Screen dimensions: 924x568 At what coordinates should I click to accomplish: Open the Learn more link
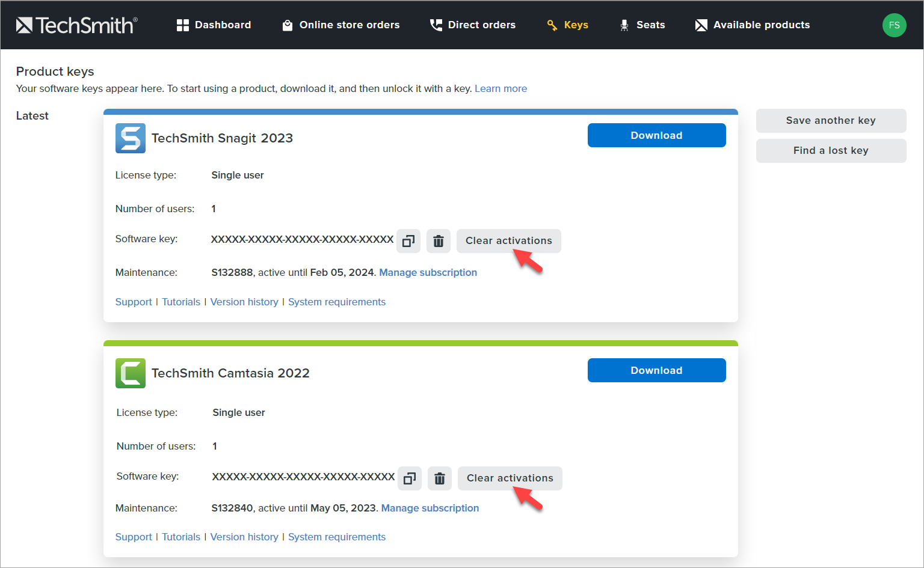[x=500, y=88]
